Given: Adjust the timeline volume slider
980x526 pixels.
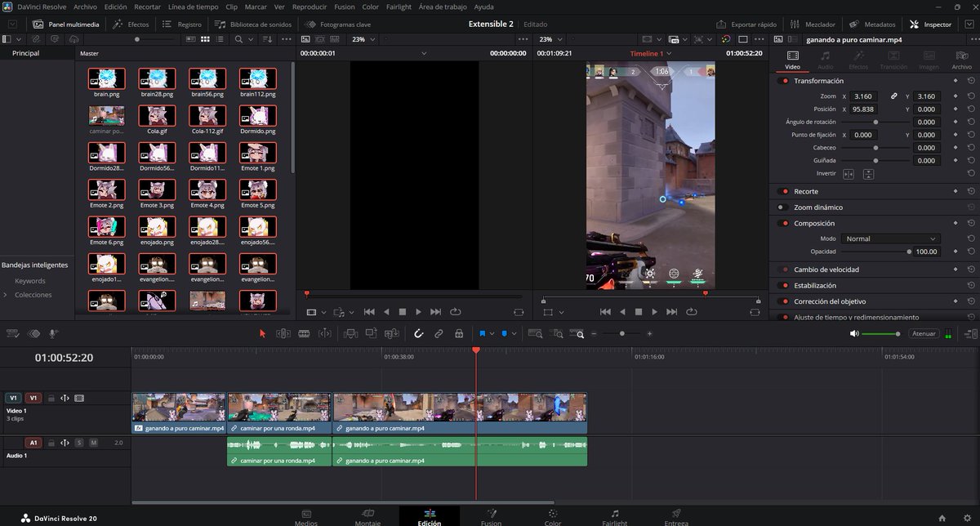Looking at the screenshot, I should 880,333.
